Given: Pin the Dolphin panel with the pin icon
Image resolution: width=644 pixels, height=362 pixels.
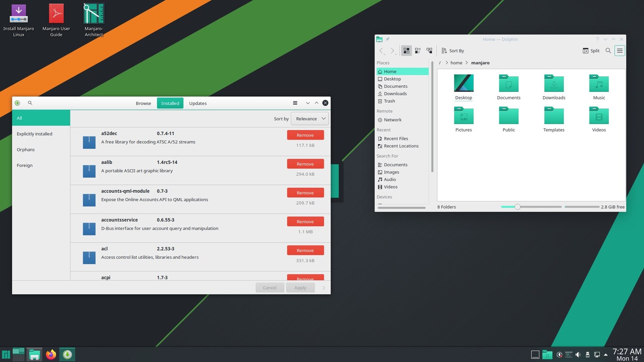Looking at the screenshot, I should point(388,39).
